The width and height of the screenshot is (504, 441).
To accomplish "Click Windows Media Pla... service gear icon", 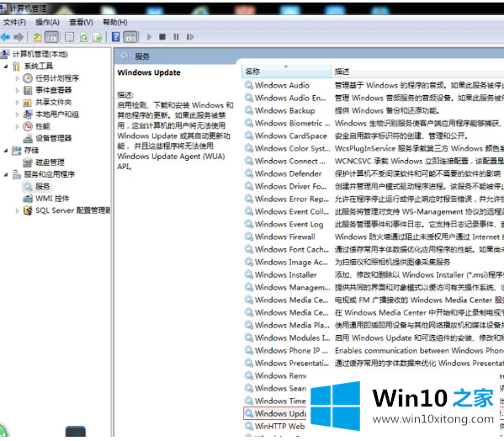I will pyautogui.click(x=249, y=325).
